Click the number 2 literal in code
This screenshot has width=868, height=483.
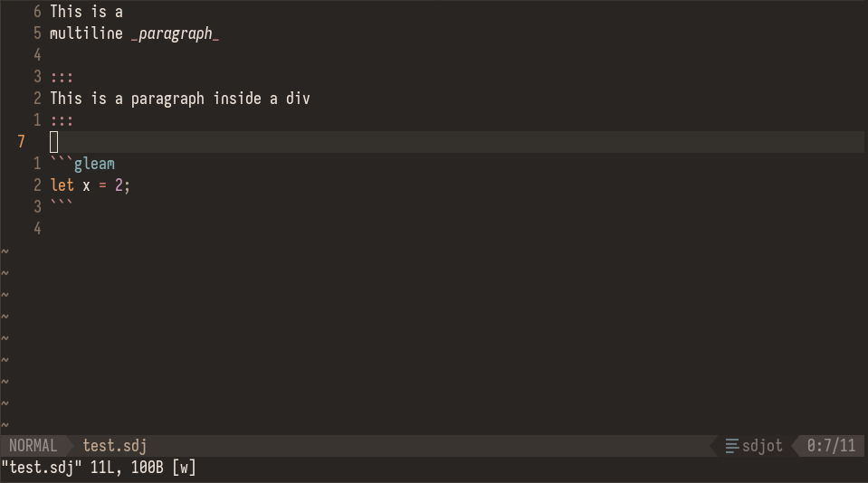(x=119, y=185)
